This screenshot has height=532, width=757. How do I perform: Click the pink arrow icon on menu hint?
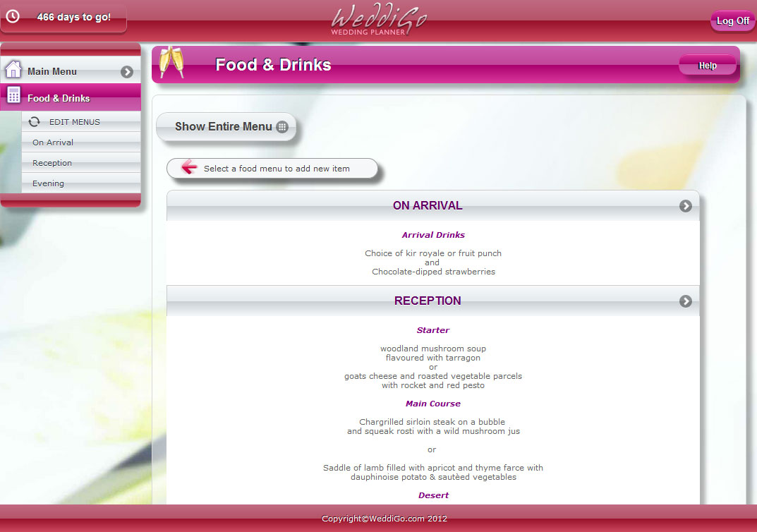(x=188, y=168)
